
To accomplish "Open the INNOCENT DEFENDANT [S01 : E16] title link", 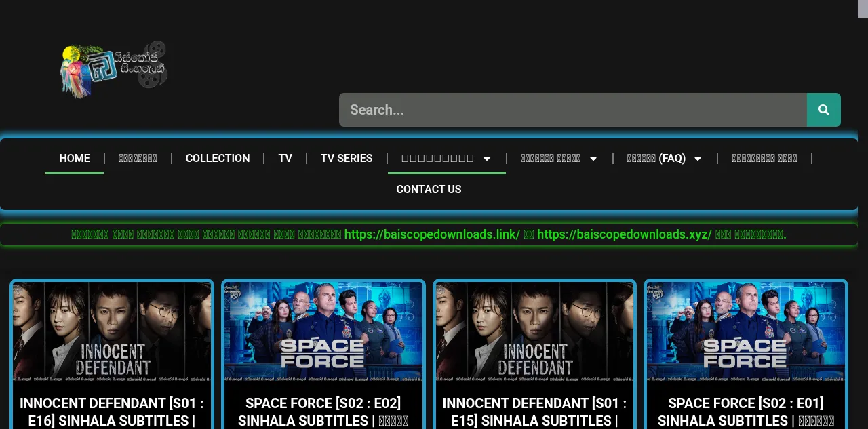I will [x=112, y=412].
